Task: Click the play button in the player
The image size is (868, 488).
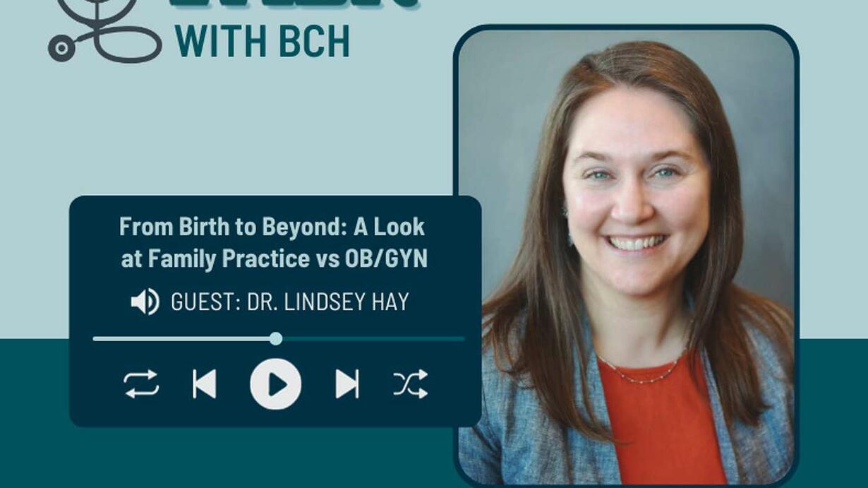Action: (276, 384)
